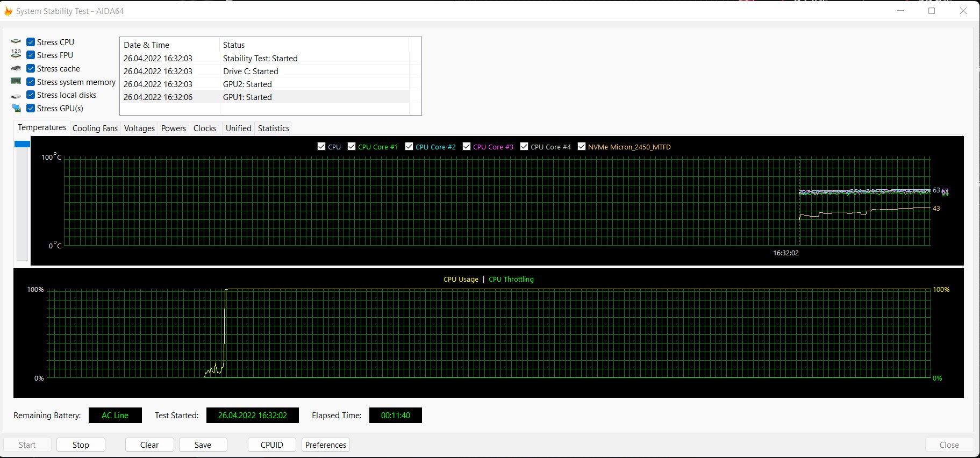
Task: Click the CPU chip icon beside Stress CPU
Action: pyautogui.click(x=16, y=42)
